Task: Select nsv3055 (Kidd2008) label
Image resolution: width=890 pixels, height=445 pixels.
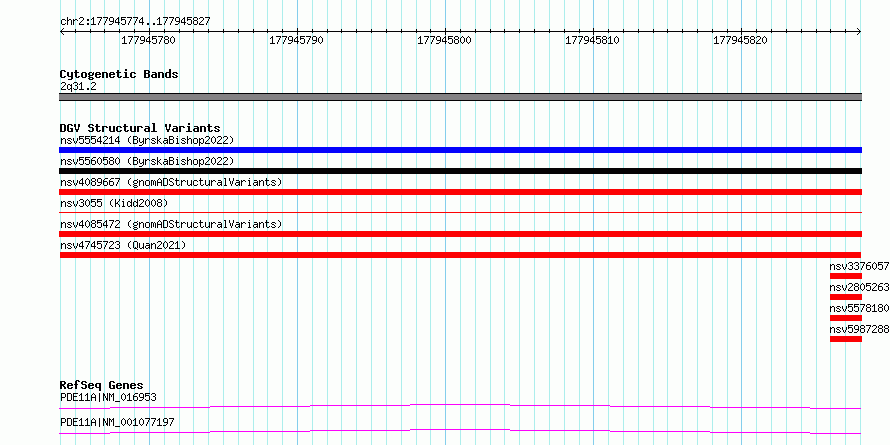Action: [114, 203]
